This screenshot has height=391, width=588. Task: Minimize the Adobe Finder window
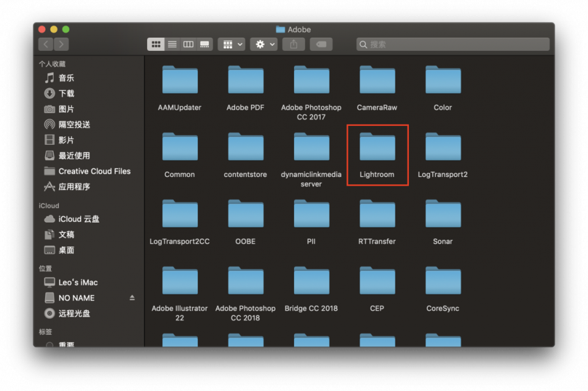pyautogui.click(x=54, y=29)
